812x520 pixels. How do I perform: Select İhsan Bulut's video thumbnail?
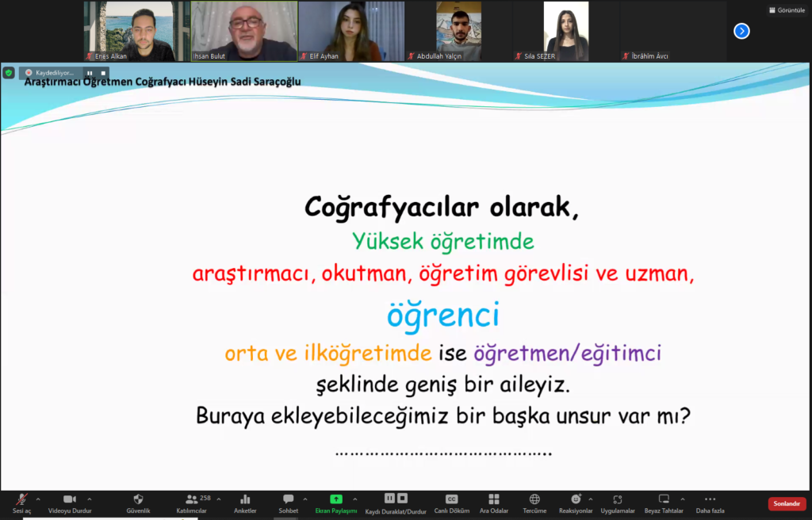click(x=244, y=31)
